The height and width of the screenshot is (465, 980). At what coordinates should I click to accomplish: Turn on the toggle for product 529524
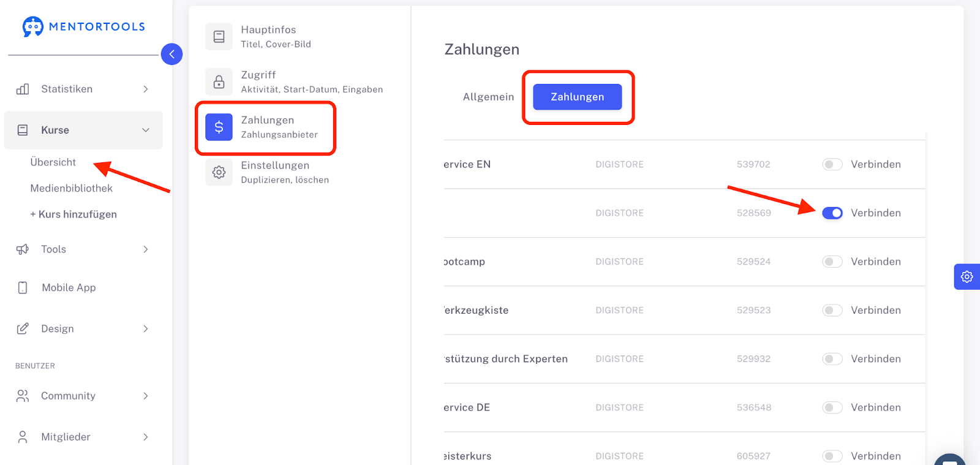tap(832, 262)
